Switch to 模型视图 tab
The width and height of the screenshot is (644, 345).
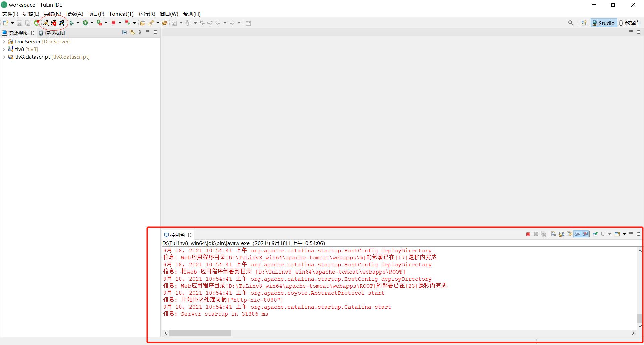coord(52,33)
